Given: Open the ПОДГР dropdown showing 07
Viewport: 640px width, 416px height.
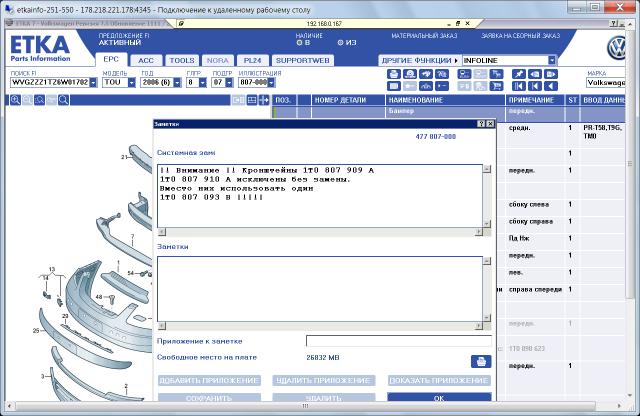Looking at the screenshot, I should [x=229, y=82].
